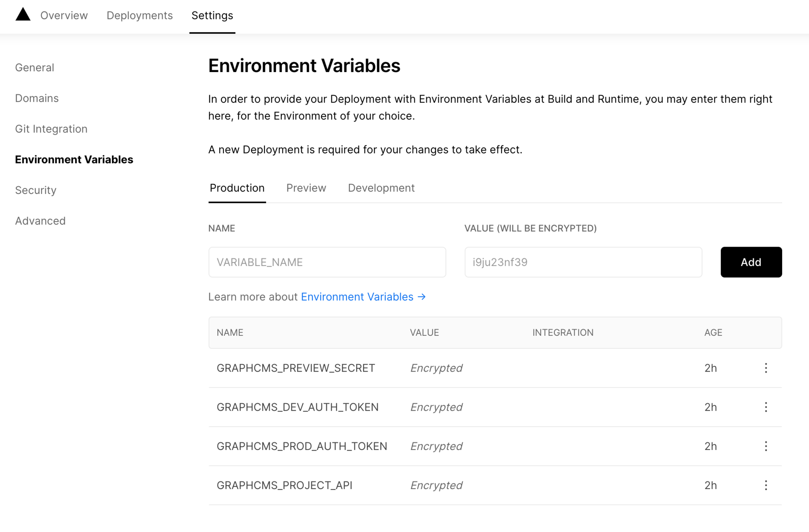Open options menu for GRAPHCMS_PREVIEW_SECRET
809x532 pixels.
766,368
